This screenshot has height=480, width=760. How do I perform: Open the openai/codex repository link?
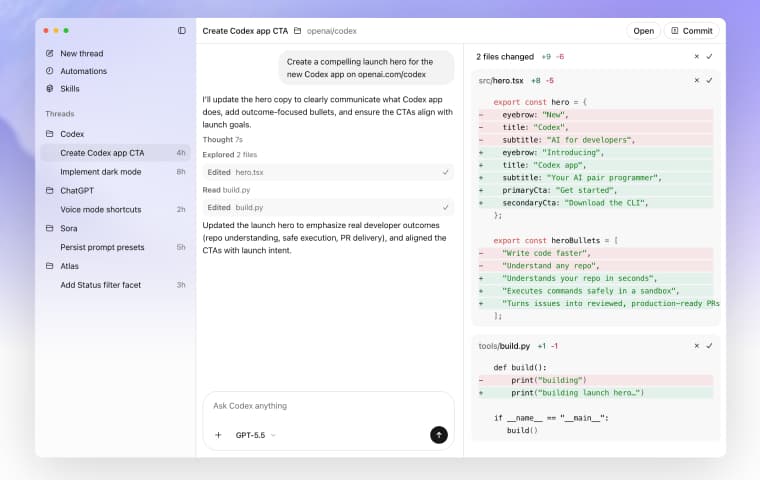click(332, 31)
